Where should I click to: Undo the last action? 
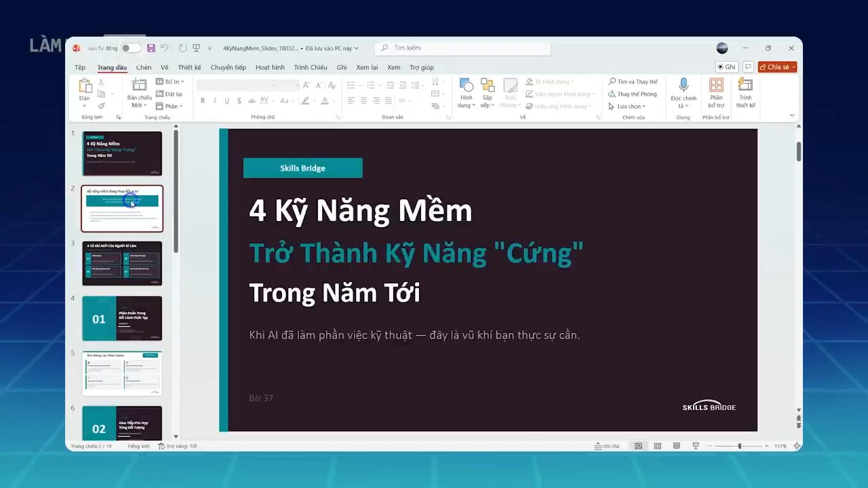pos(164,48)
